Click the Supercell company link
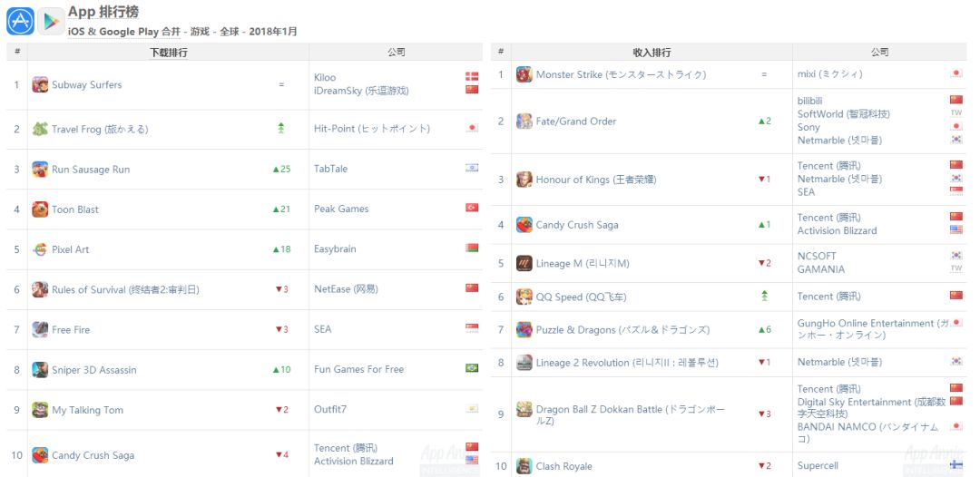 pos(818,466)
